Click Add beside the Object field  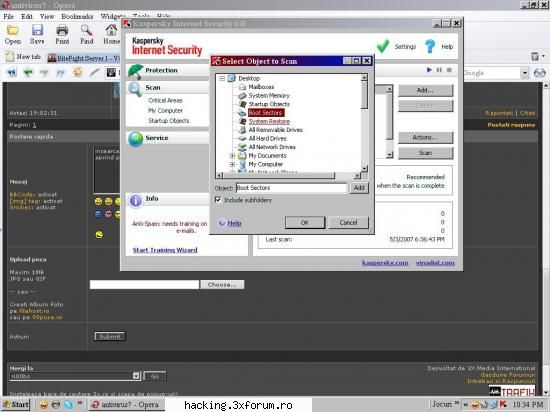(359, 188)
